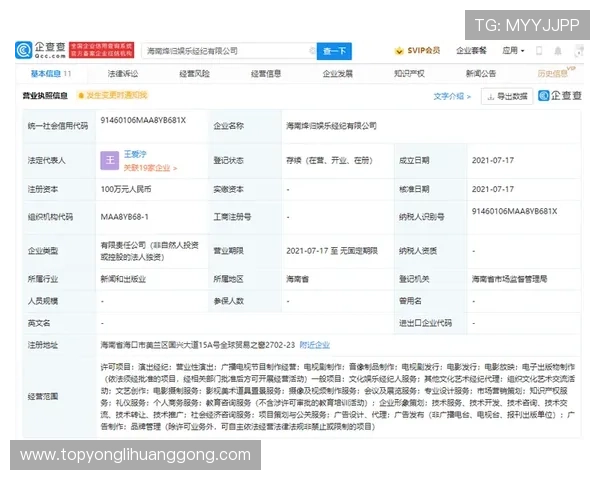Select the 存续 registration status text
This screenshot has height=480, width=600.
tap(329, 160)
